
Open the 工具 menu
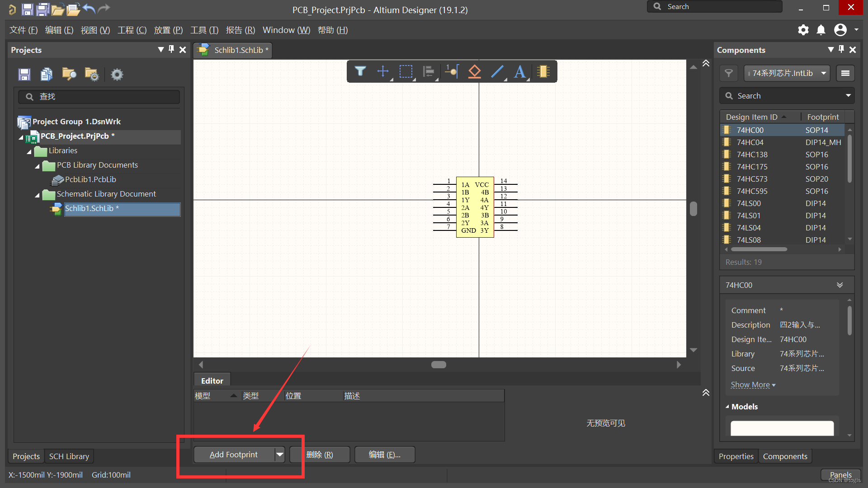click(x=204, y=30)
